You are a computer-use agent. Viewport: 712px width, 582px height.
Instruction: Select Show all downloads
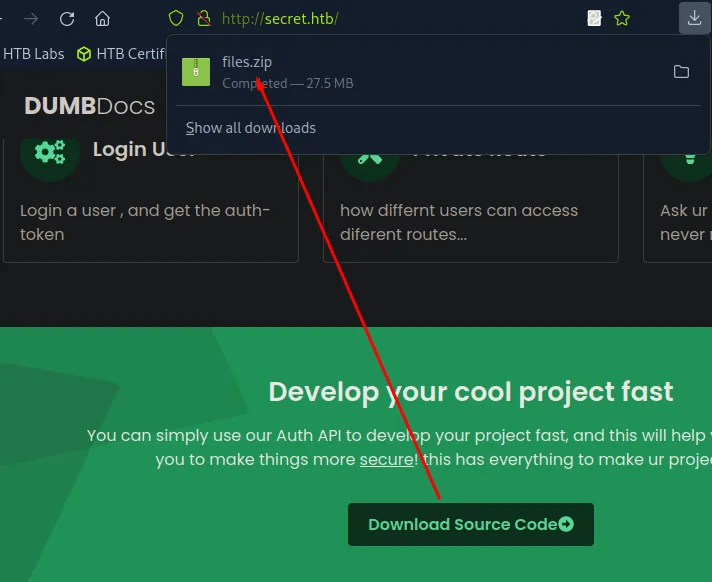coord(251,128)
